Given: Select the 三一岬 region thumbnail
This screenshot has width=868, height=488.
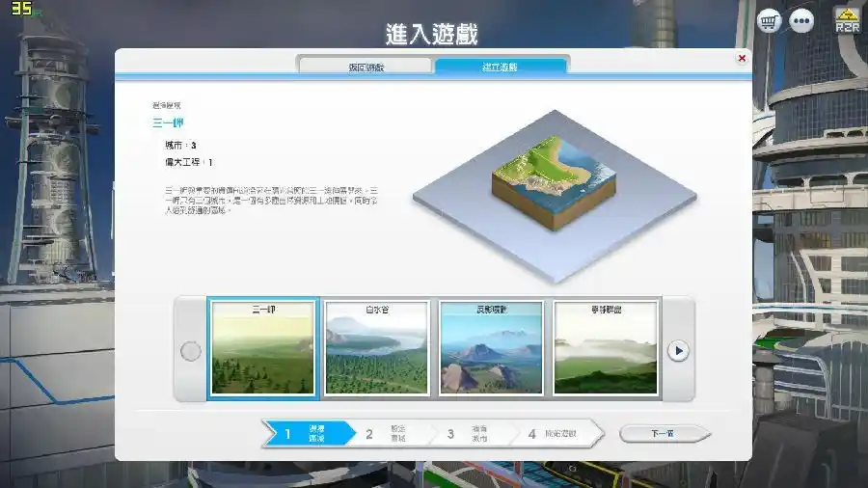Looking at the screenshot, I should pyautogui.click(x=263, y=348).
